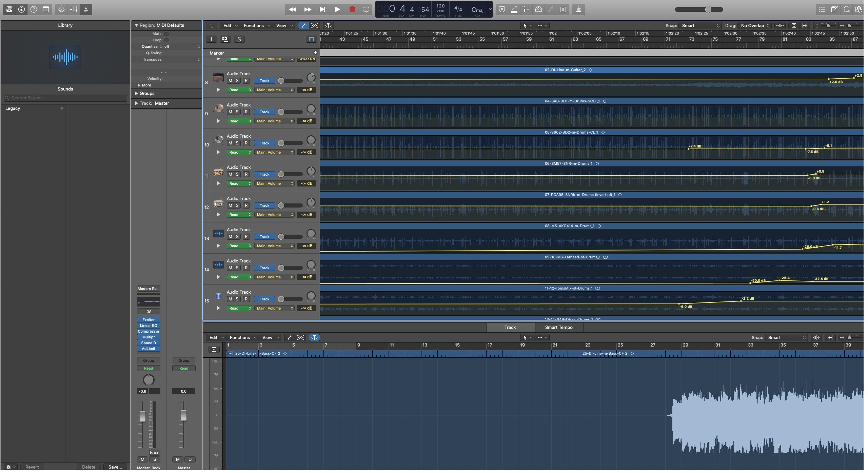This screenshot has height=473, width=868.
Task: Add a new track with plus button
Action: pos(211,39)
